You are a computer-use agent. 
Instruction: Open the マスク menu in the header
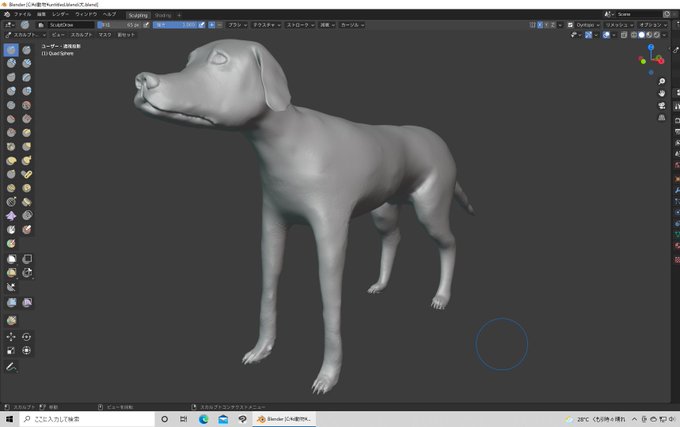click(x=105, y=35)
